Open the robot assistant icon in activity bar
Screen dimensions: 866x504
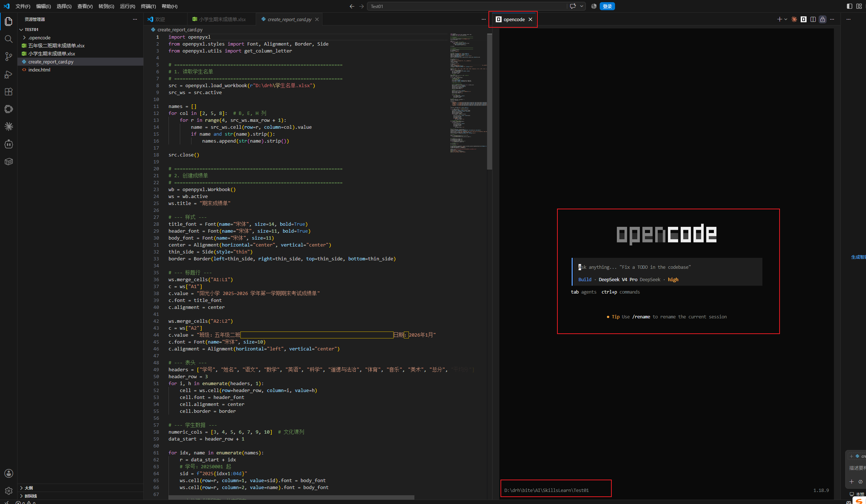click(8, 144)
